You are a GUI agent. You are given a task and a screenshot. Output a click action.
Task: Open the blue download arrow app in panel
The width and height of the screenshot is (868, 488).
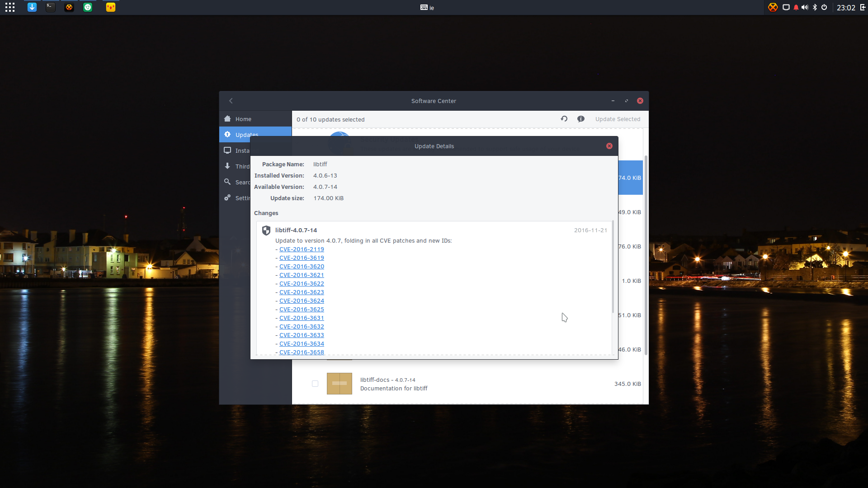tap(32, 7)
